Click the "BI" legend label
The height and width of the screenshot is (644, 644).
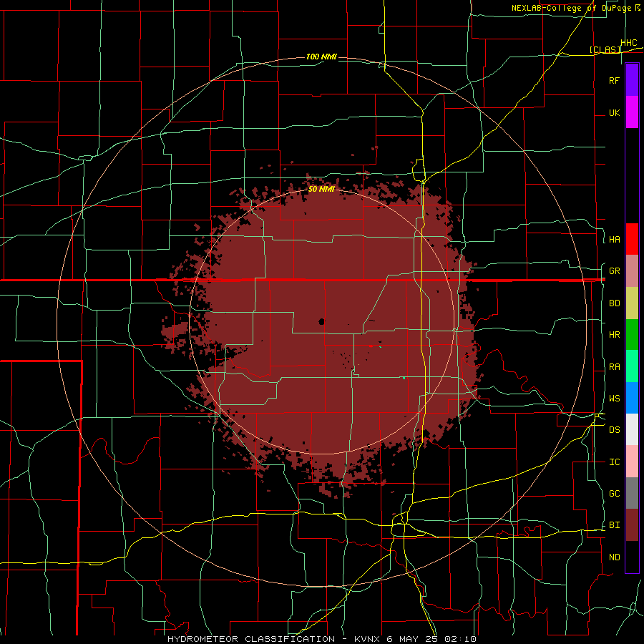pyautogui.click(x=614, y=525)
